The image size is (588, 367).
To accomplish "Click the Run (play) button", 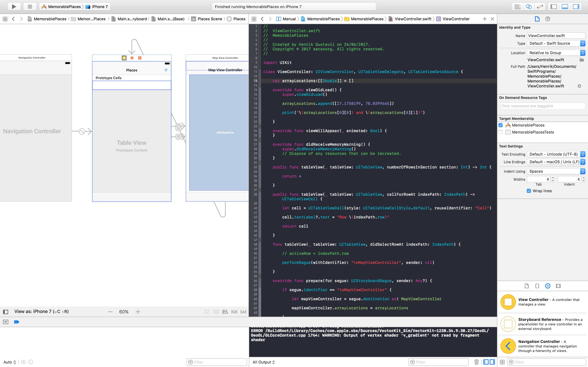I will point(14,7).
